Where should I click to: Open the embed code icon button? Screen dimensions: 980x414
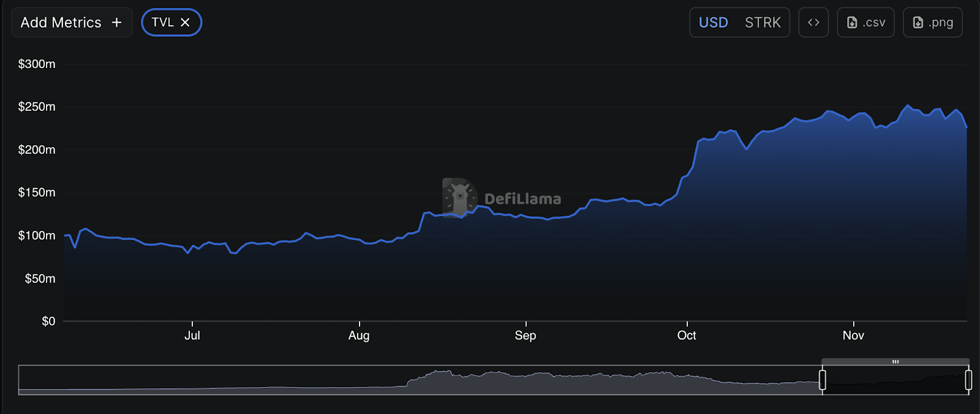tap(813, 23)
